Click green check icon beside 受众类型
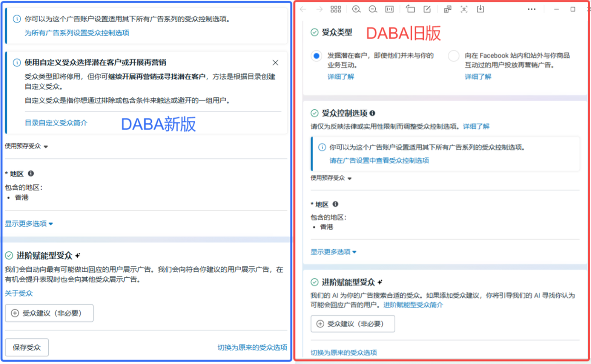The height and width of the screenshot is (364, 591). coord(314,32)
